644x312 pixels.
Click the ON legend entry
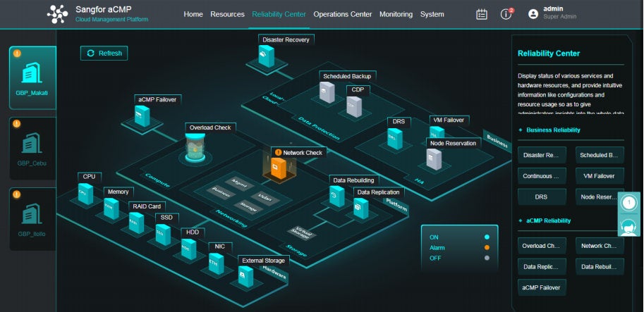(x=459, y=237)
